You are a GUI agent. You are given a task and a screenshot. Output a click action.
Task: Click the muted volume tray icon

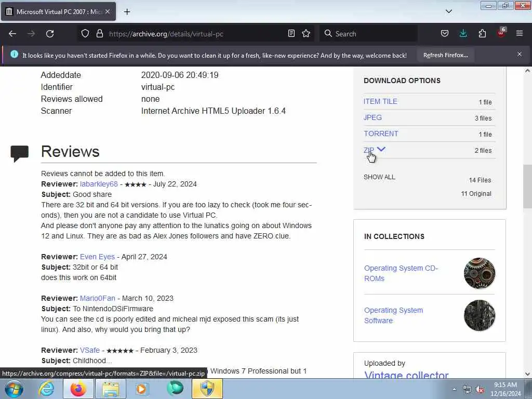[480, 390]
